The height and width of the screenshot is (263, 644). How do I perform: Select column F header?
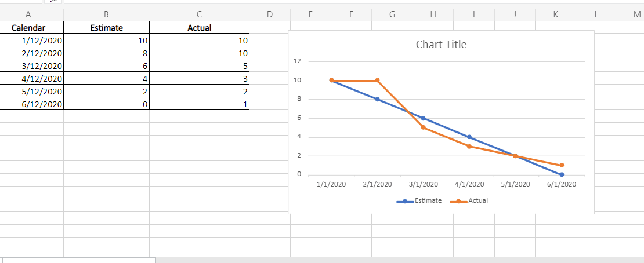point(351,14)
